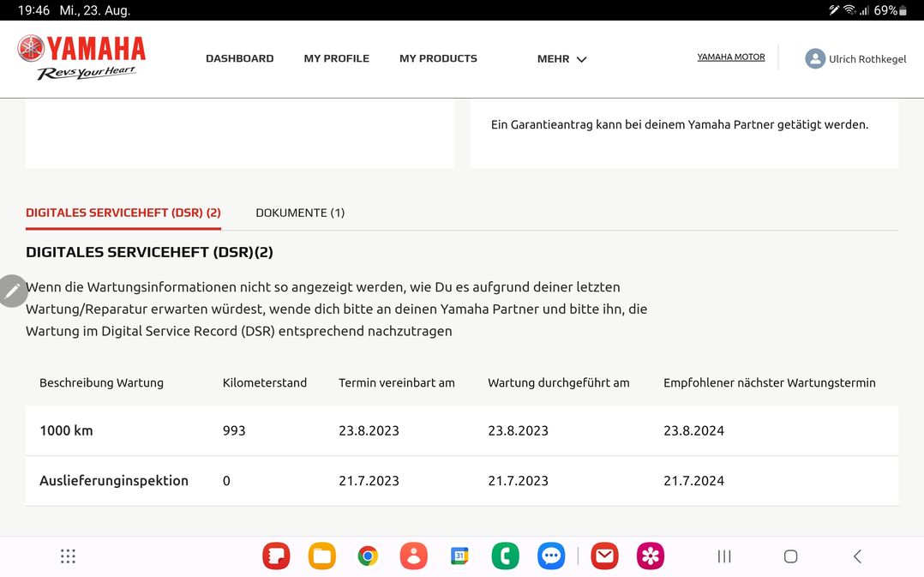Open the red email envelope app
Image resolution: width=924 pixels, height=577 pixels.
point(604,556)
